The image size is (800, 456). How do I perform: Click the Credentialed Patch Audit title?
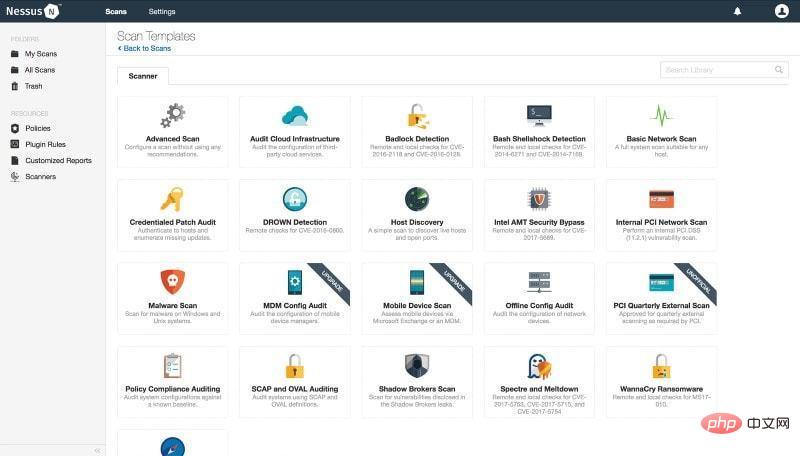pyautogui.click(x=172, y=222)
